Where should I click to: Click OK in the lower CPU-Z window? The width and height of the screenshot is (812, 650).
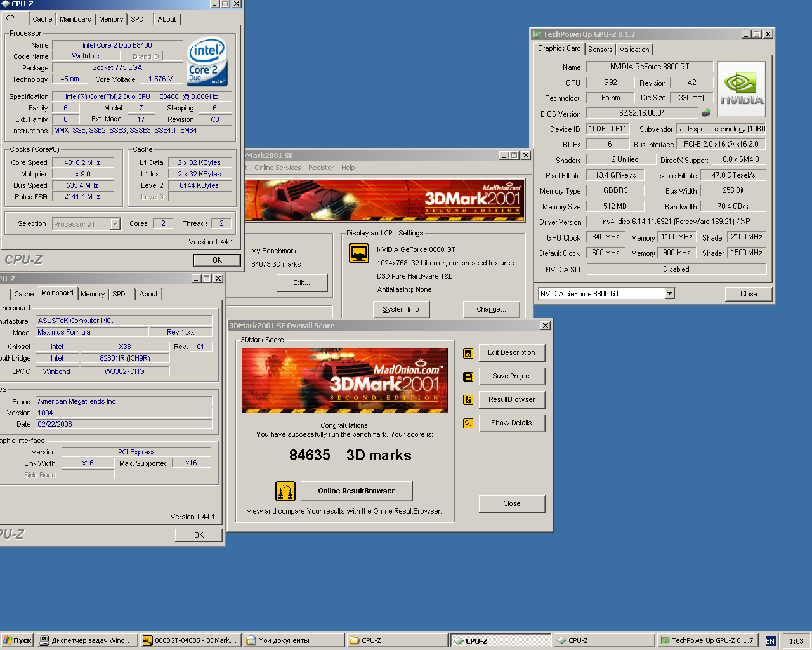click(199, 535)
